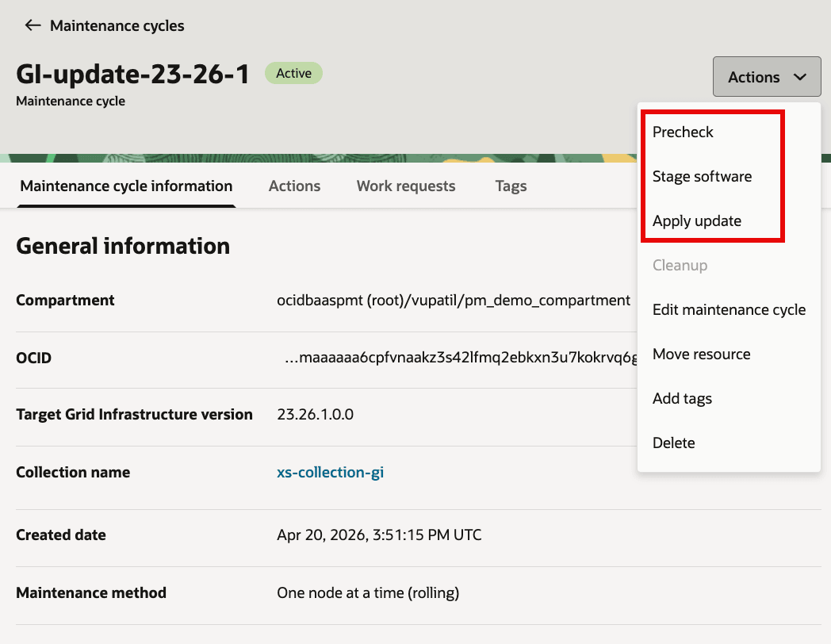This screenshot has height=644, width=831.
Task: Click the OCID field label
Action: pos(33,358)
